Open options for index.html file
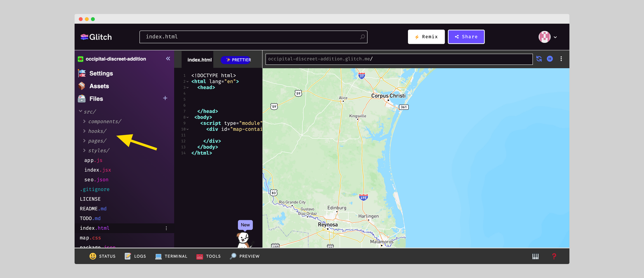 click(166, 228)
